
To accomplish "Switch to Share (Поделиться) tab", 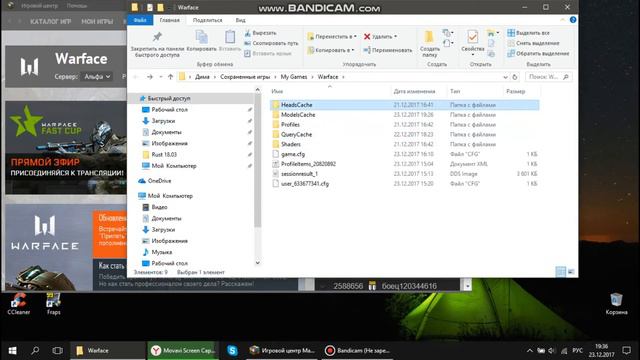I will point(207,20).
